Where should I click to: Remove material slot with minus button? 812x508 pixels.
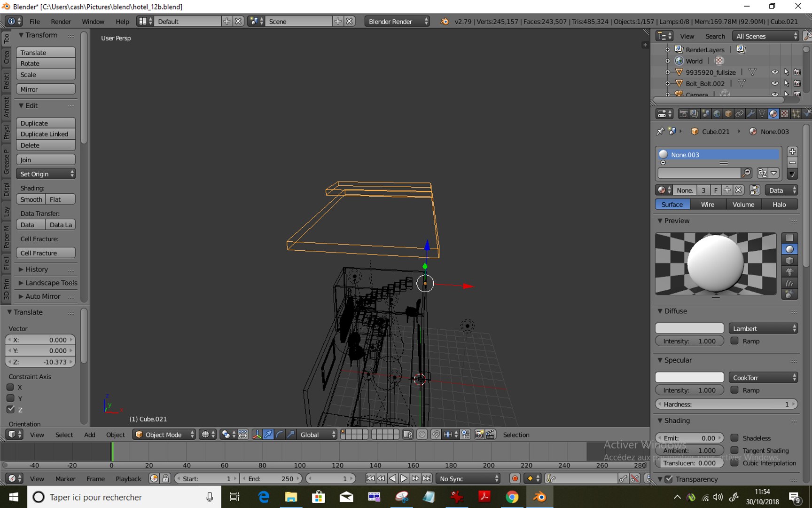tap(792, 163)
